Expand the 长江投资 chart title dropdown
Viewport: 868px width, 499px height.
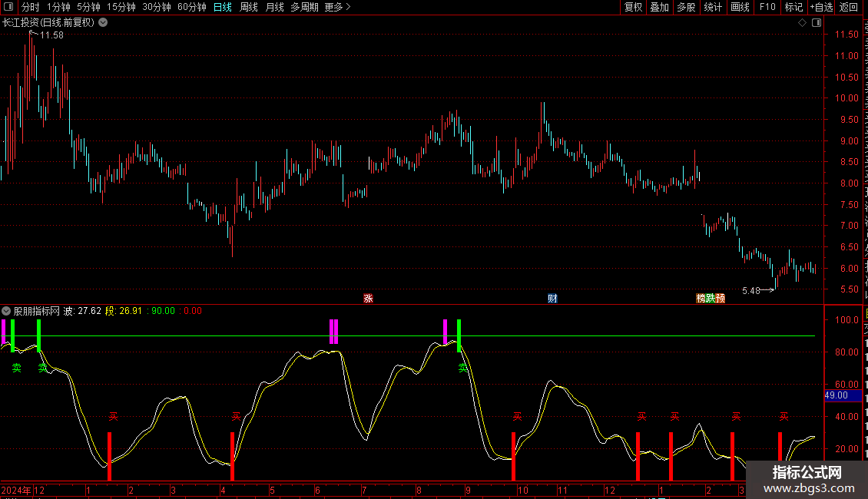(103, 23)
